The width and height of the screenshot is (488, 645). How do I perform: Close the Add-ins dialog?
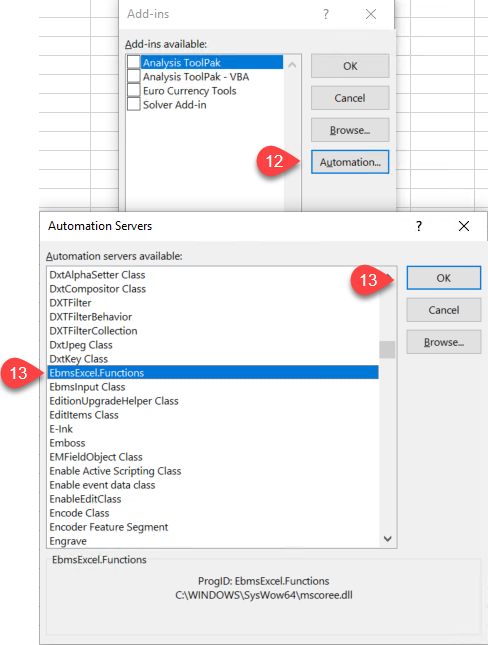pos(371,14)
